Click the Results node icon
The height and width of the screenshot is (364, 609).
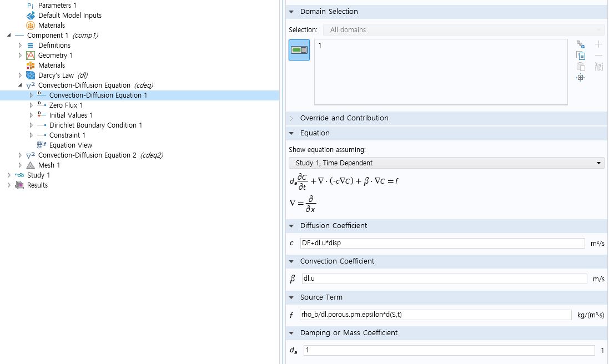pyautogui.click(x=20, y=185)
